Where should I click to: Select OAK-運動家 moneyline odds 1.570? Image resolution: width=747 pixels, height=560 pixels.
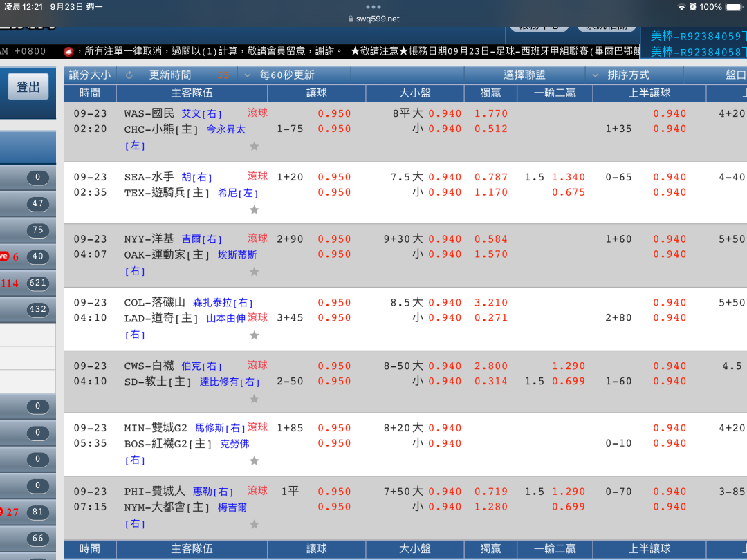tap(490, 254)
